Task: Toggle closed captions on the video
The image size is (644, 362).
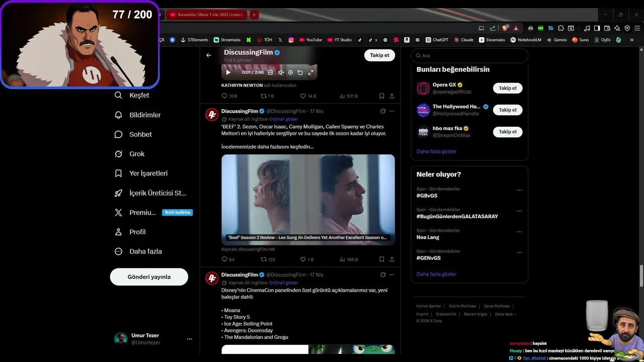Action: point(270,72)
